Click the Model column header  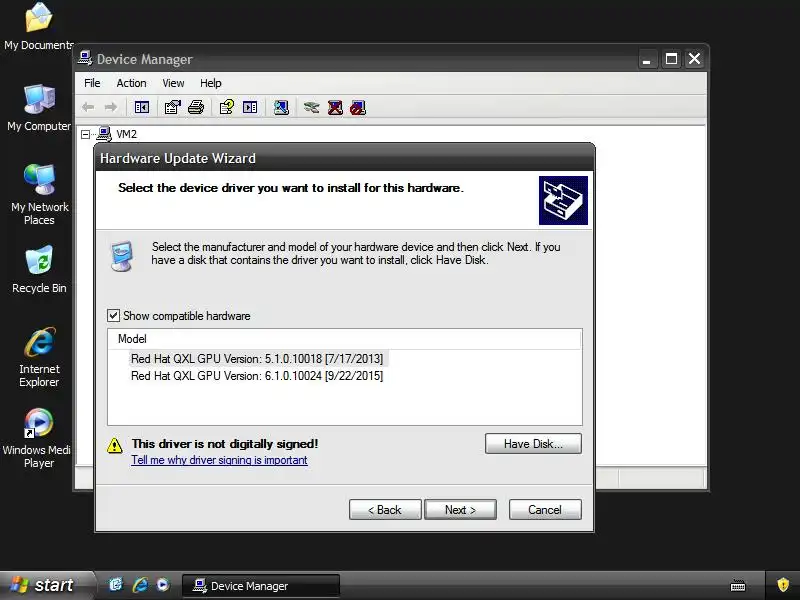[x=344, y=339]
